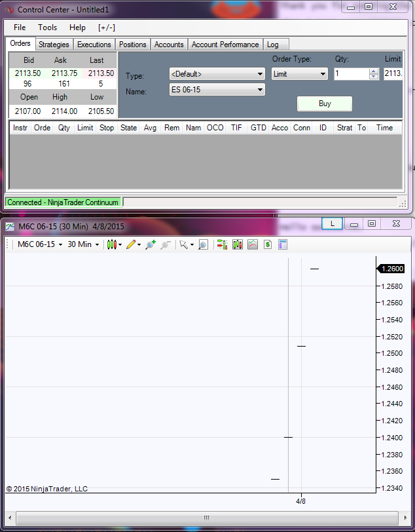Expand the M6C 06-15 instrument dropdown
This screenshot has height=532, width=415.
coord(60,244)
